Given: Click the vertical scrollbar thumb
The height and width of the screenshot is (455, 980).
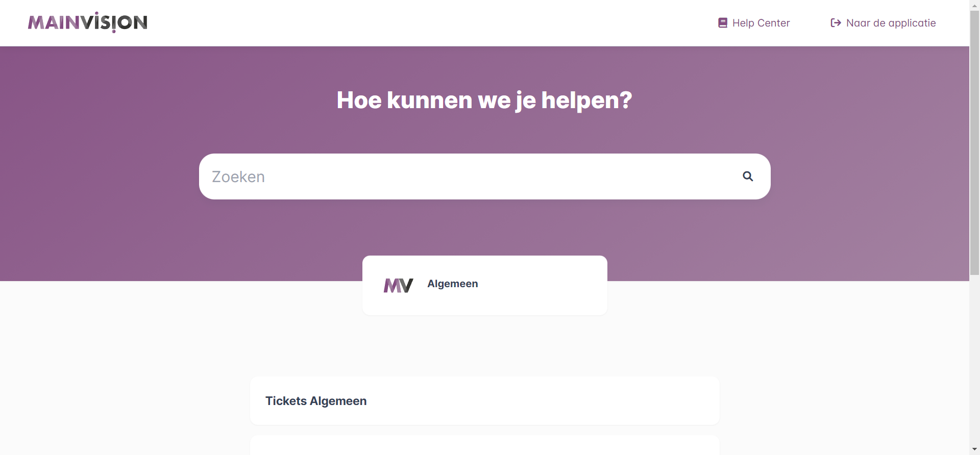Looking at the screenshot, I should click(x=974, y=143).
